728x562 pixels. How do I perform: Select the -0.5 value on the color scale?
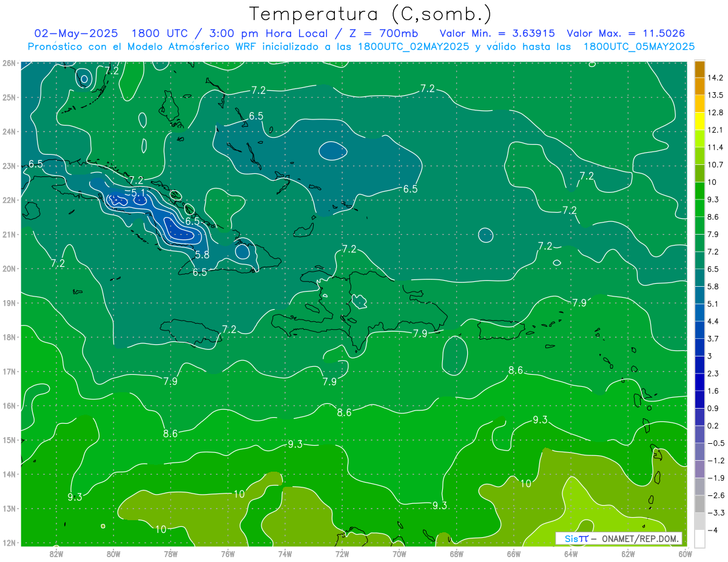pos(716,443)
